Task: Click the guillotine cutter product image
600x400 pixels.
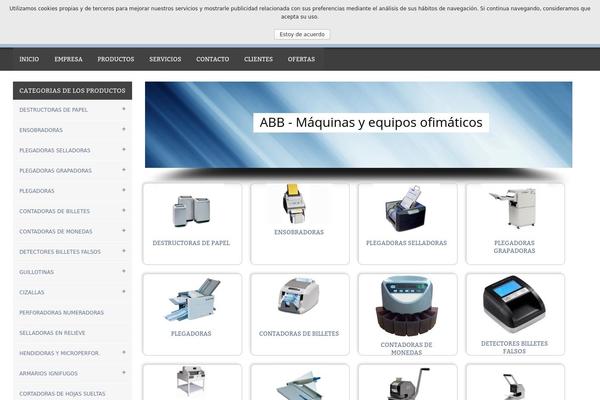Action: (191, 381)
